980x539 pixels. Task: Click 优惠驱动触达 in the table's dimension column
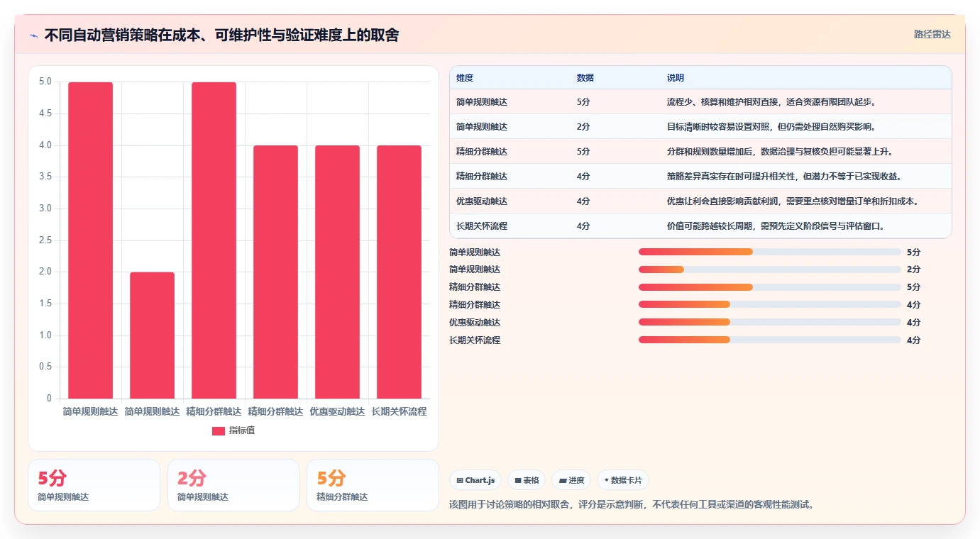pos(482,201)
